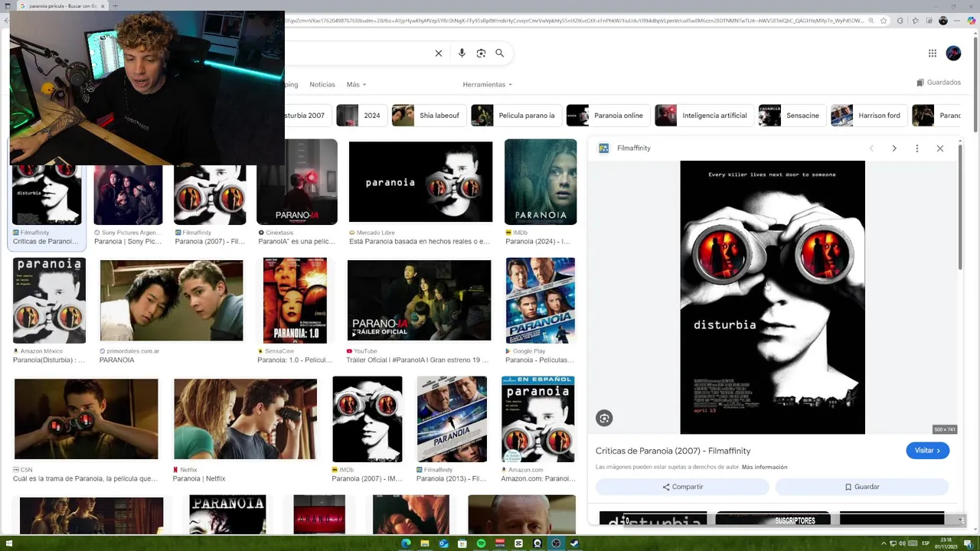Open the Sony Pictures Paranoia thumbnail

pyautogui.click(x=128, y=195)
